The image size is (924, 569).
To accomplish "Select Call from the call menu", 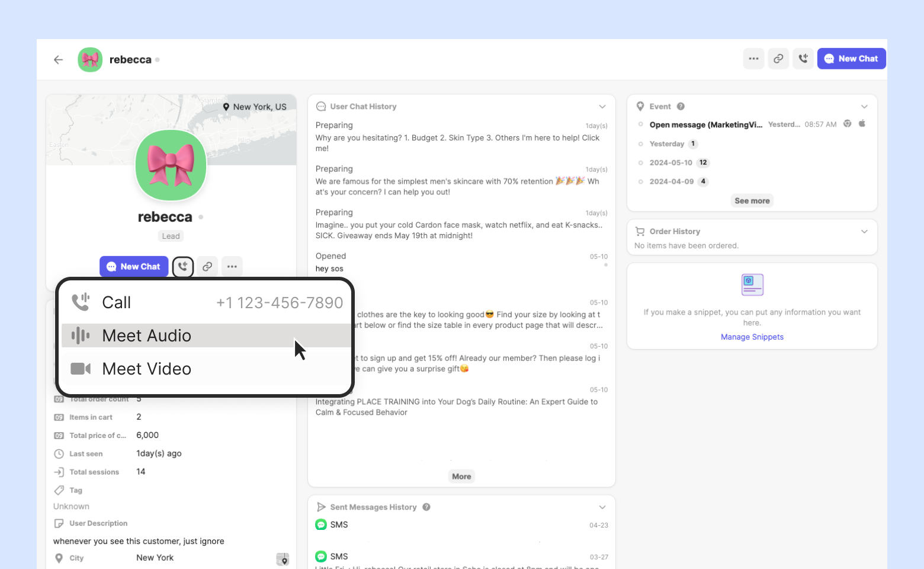I will 207,302.
